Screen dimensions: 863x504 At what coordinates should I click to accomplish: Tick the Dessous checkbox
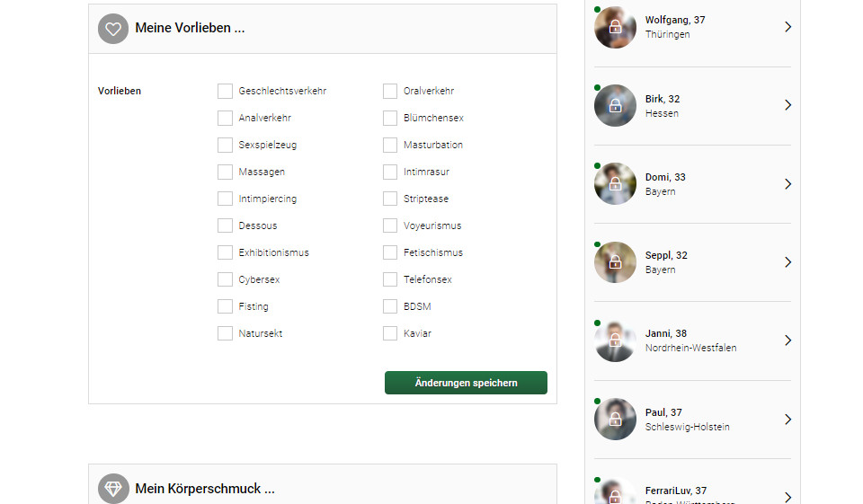[225, 225]
